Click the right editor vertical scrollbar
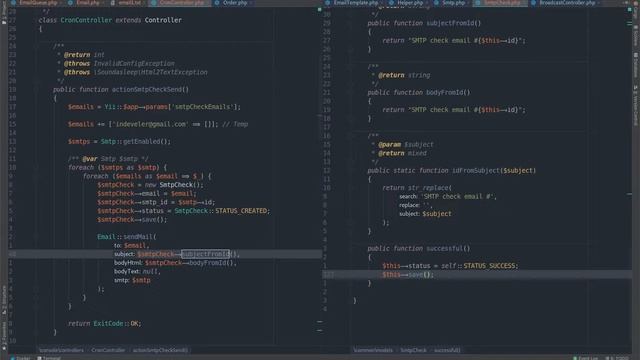This screenshot has width=640, height=360. pyautogui.click(x=629, y=180)
